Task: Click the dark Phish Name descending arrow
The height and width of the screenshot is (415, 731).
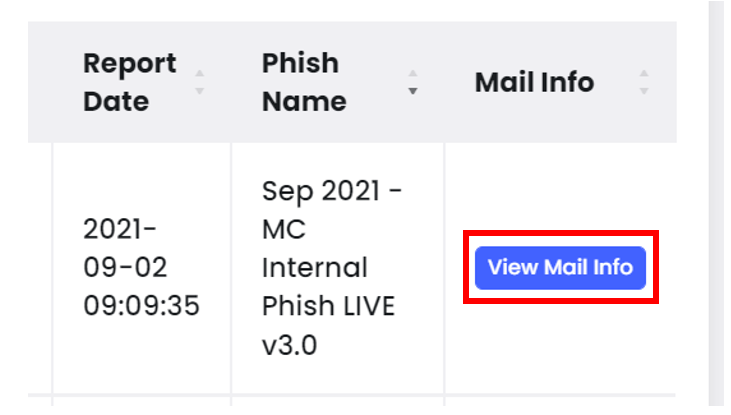Action: click(x=413, y=91)
